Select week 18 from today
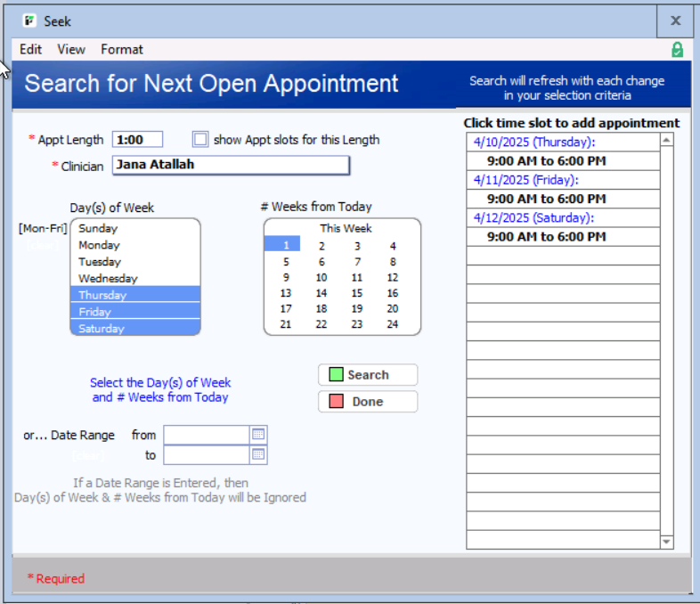The width and height of the screenshot is (700, 604). (x=322, y=308)
